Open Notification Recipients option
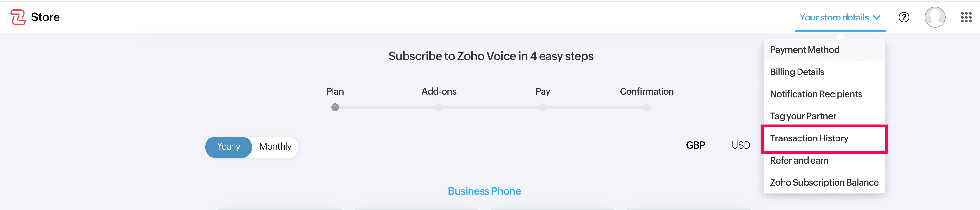The image size is (980, 210). [816, 94]
